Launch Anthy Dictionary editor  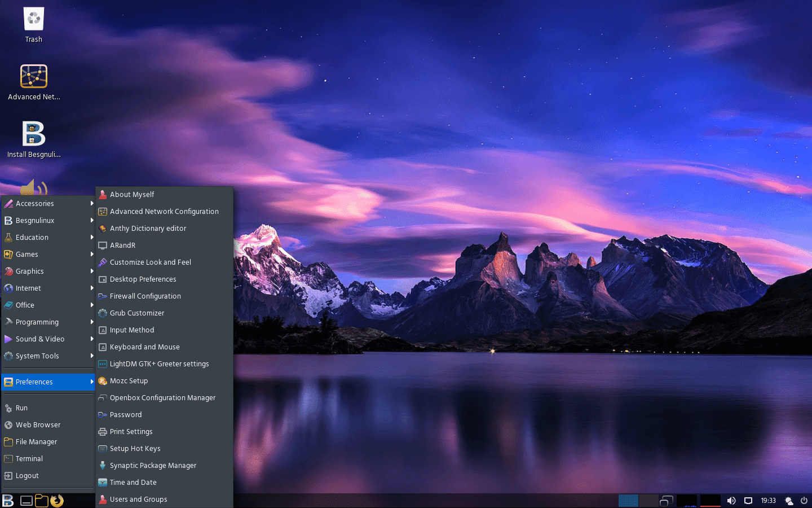(x=165, y=229)
